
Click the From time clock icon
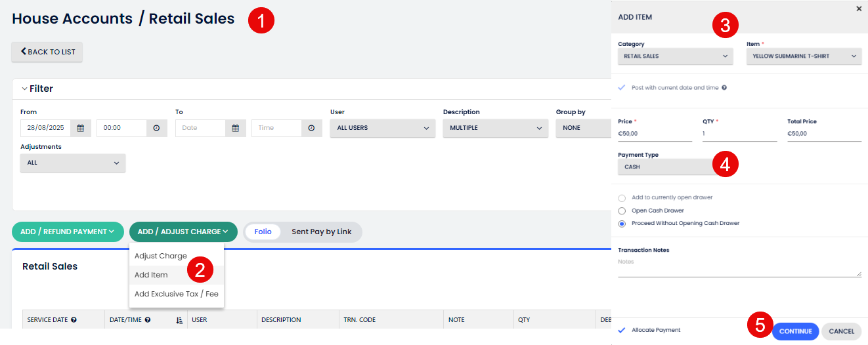pyautogui.click(x=156, y=128)
